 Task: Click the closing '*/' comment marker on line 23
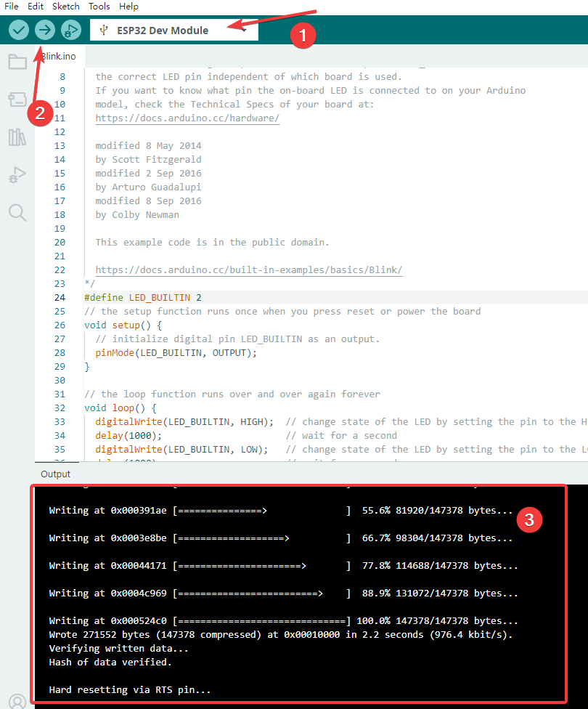tap(89, 283)
